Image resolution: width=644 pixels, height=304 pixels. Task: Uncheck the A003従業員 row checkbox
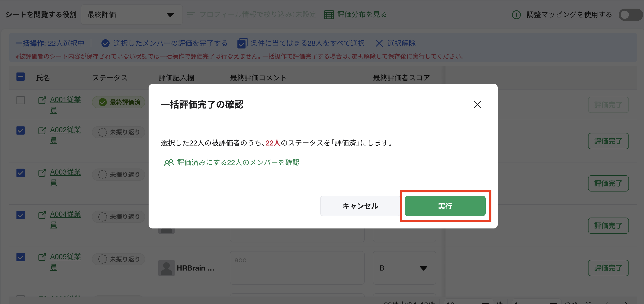pos(20,173)
